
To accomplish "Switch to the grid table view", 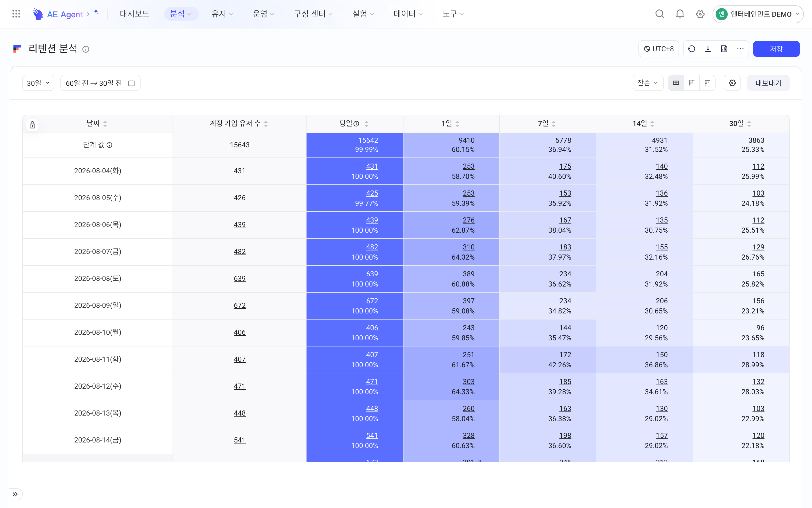I will point(676,83).
